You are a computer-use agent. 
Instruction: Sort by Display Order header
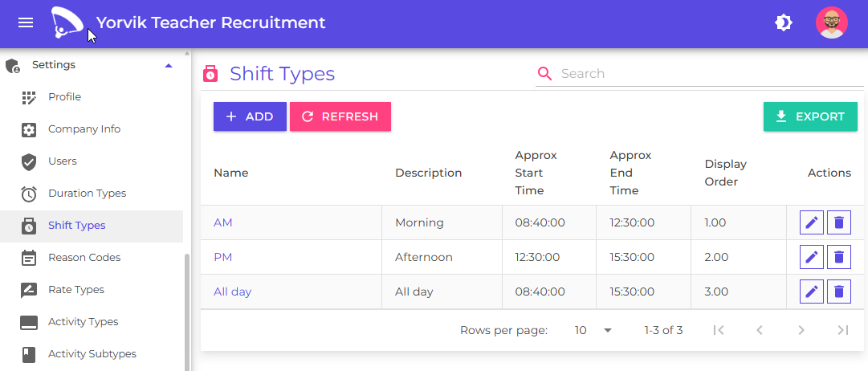pyautogui.click(x=725, y=173)
